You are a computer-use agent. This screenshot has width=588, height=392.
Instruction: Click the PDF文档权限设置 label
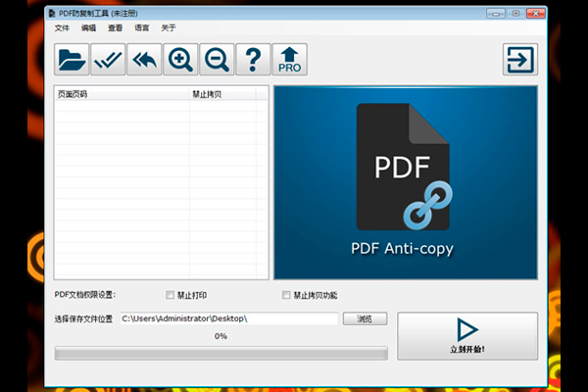pyautogui.click(x=85, y=295)
